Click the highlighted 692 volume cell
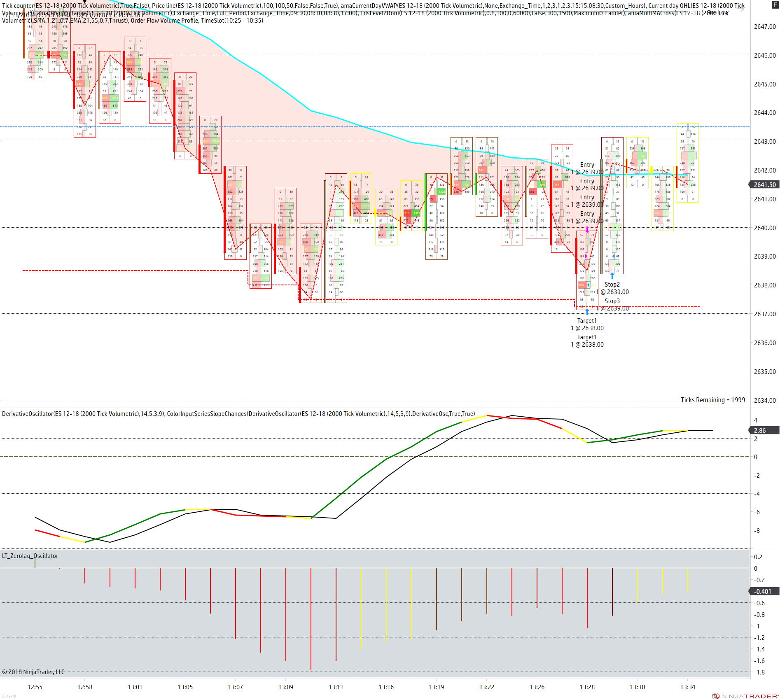Viewport: 780px width, 700px height. coord(582,285)
